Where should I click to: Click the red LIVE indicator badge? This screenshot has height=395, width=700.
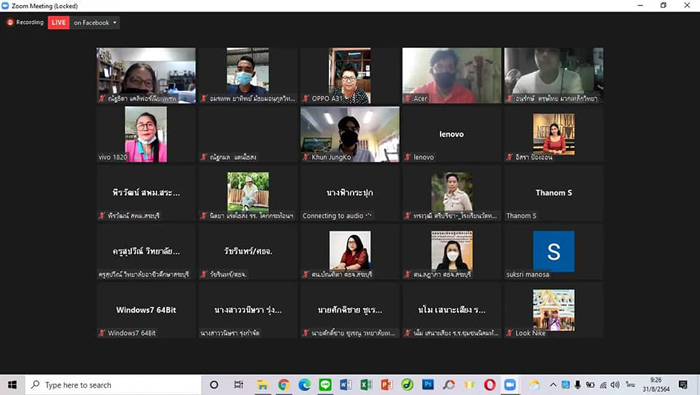pos(58,22)
